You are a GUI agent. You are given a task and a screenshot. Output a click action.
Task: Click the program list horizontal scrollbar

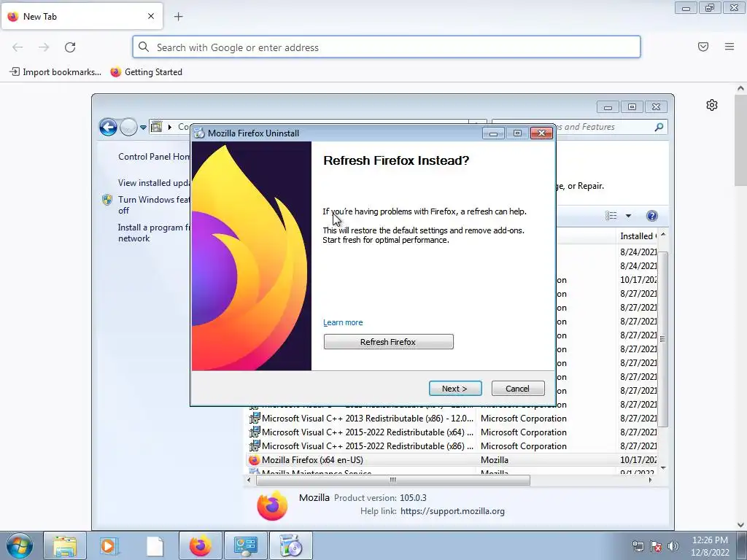(392, 480)
